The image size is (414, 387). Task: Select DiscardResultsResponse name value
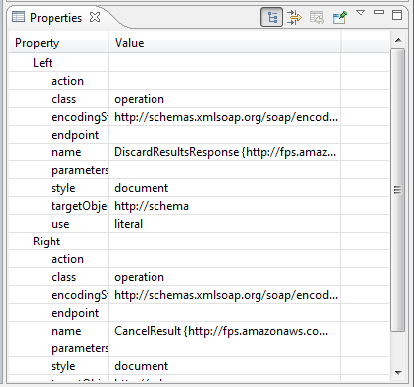tap(225, 152)
